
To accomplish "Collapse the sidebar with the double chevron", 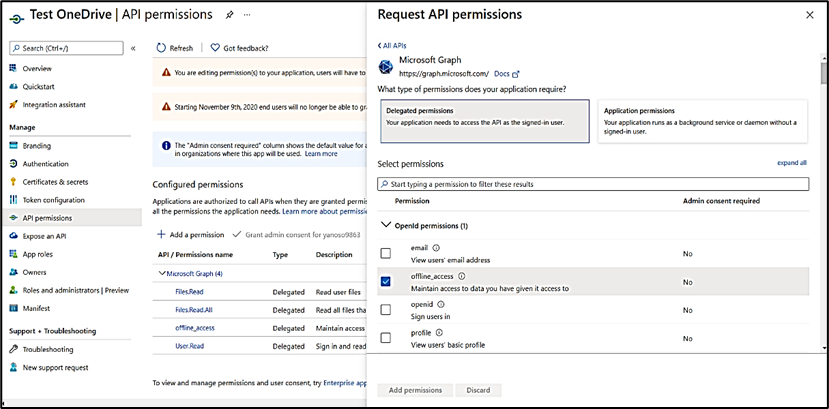I will pyautogui.click(x=134, y=48).
